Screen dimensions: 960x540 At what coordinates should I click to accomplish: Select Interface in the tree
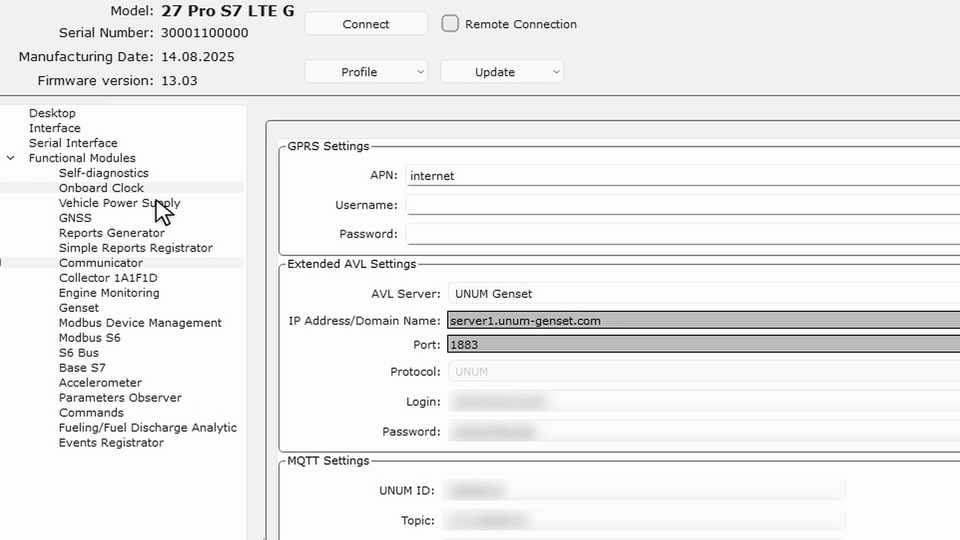[54, 128]
